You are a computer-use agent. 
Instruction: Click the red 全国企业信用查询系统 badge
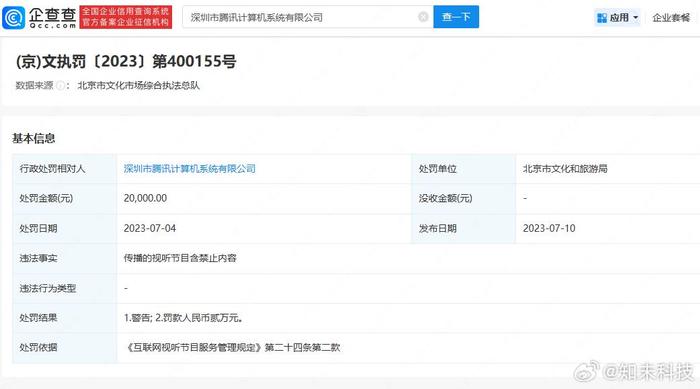pyautogui.click(x=125, y=17)
